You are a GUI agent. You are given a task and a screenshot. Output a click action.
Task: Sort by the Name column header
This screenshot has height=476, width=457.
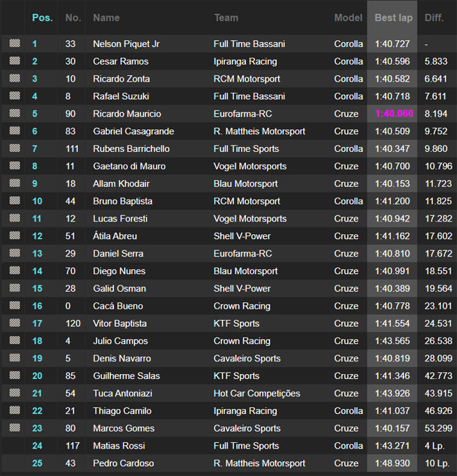point(106,18)
